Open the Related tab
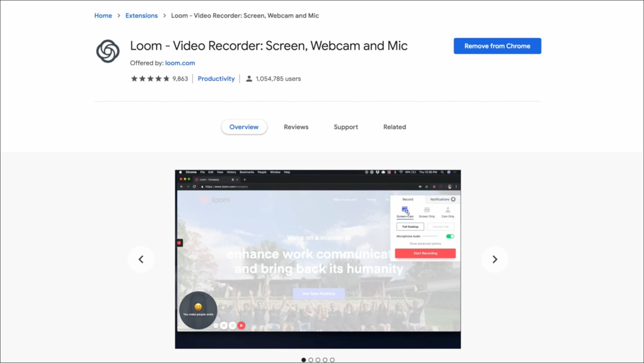 pyautogui.click(x=394, y=127)
